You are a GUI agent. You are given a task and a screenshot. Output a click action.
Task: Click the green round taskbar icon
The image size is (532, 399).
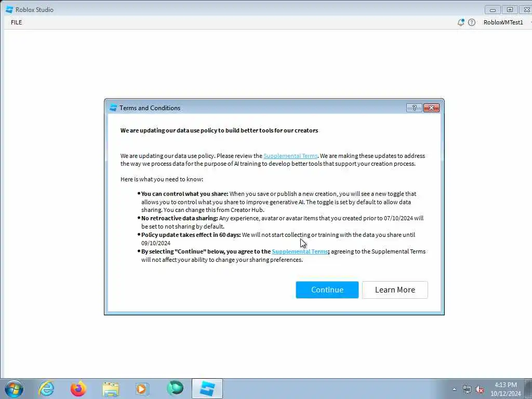tap(175, 389)
